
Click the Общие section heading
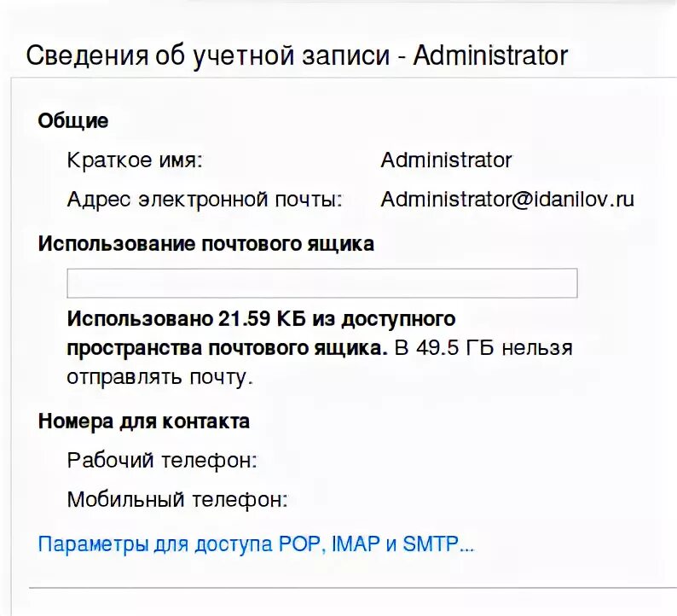click(73, 121)
